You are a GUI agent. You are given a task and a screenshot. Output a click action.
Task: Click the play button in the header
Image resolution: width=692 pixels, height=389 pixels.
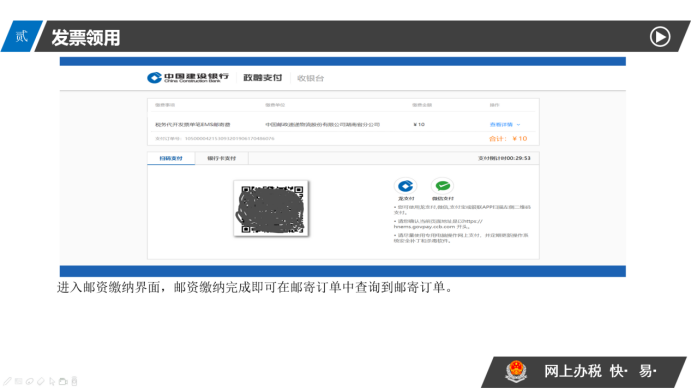pos(660,37)
